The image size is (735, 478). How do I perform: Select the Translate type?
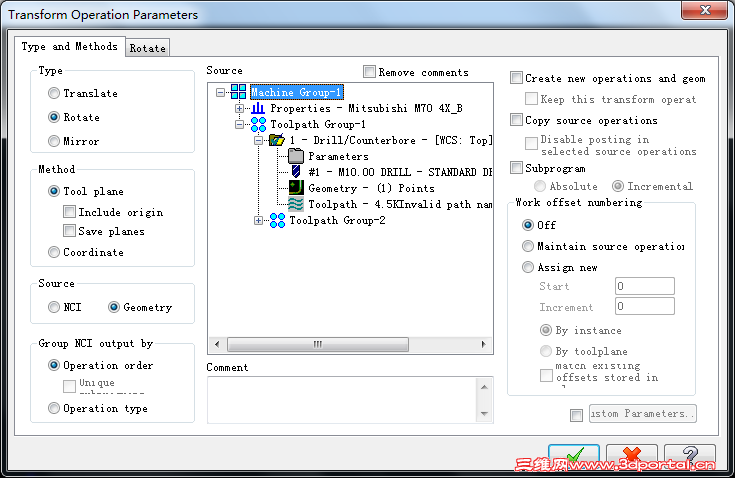tap(54, 93)
